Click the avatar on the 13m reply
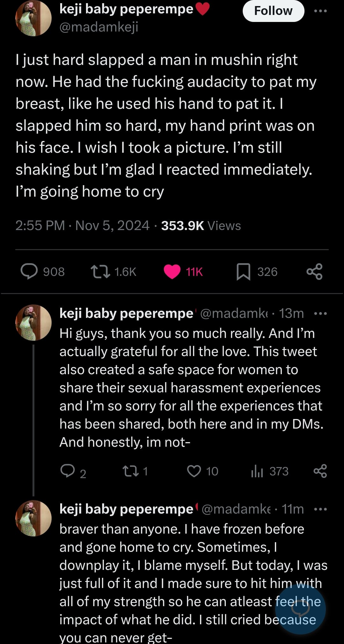This screenshot has height=644, width=344. (33, 322)
